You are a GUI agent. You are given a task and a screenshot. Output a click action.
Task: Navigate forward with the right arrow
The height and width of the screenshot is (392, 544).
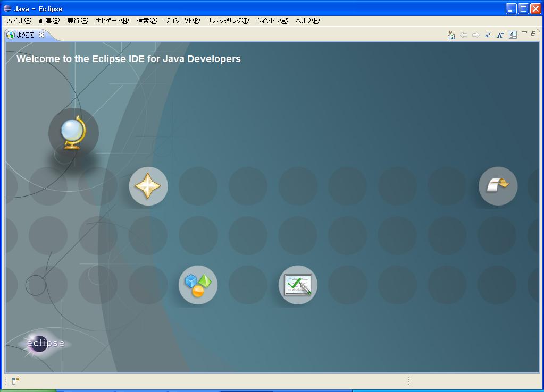click(475, 35)
